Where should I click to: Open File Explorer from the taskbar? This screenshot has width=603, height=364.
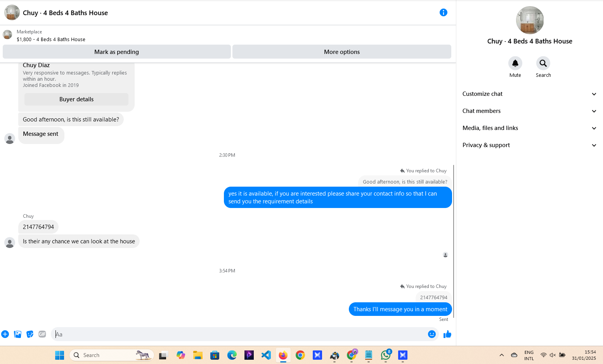tap(198, 355)
